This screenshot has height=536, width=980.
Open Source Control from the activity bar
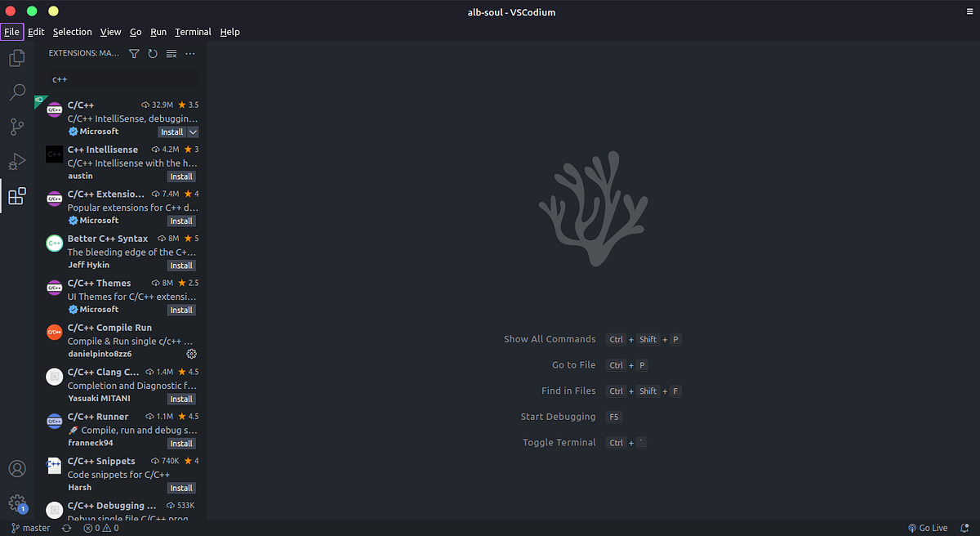(17, 127)
